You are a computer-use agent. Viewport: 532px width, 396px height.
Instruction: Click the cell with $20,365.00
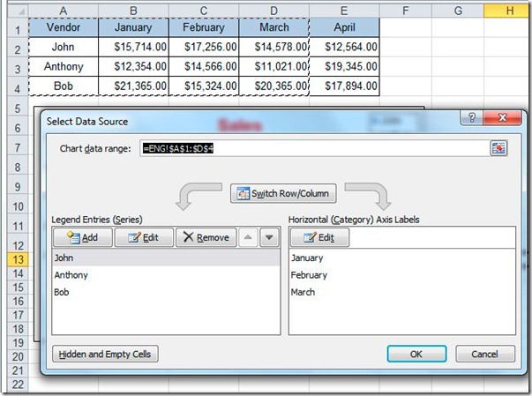273,86
